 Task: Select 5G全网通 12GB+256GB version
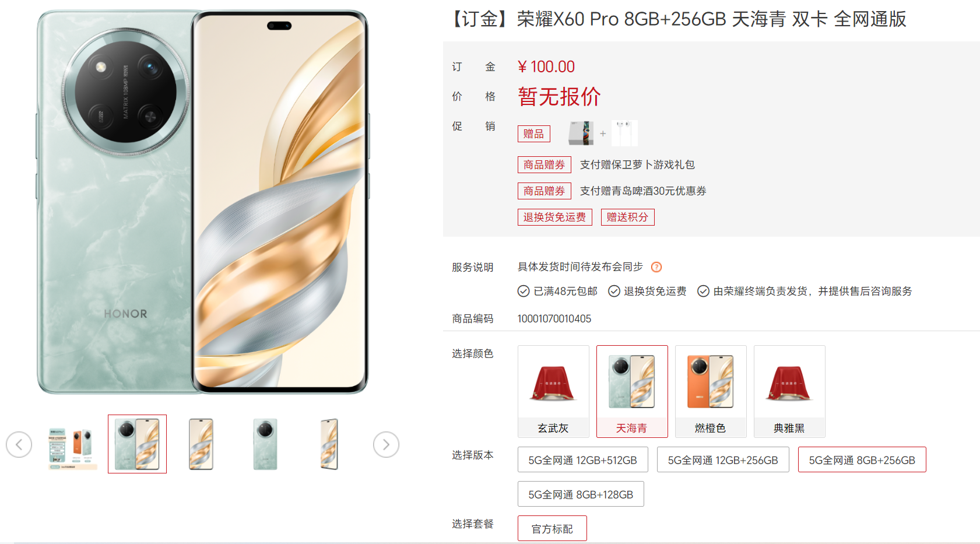tap(723, 459)
